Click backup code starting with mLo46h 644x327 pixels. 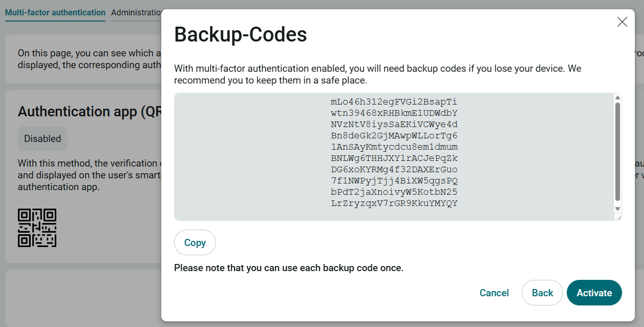pos(394,101)
